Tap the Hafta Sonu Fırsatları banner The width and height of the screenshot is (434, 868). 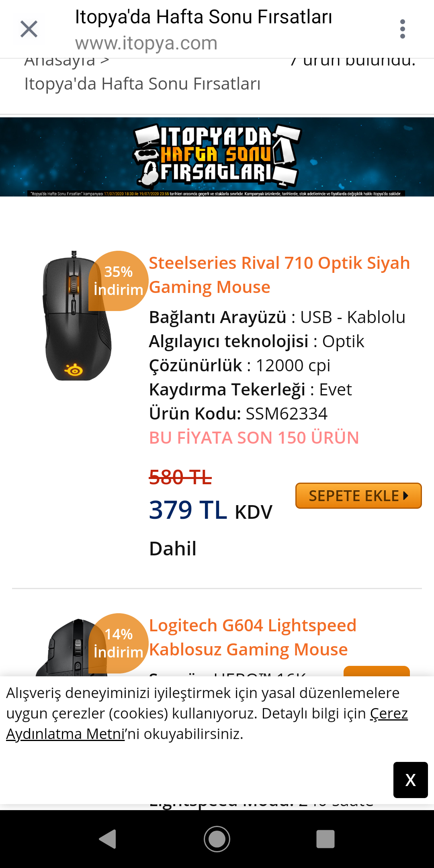217,157
